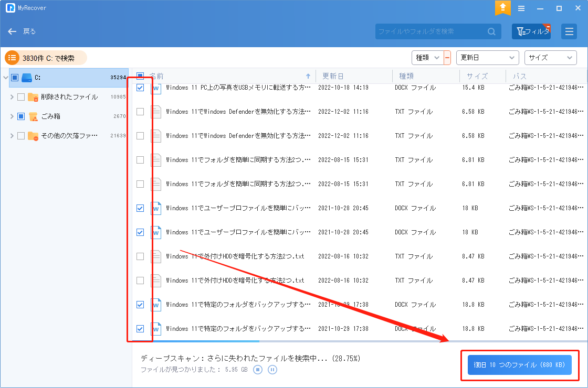Screen dimensions: 588x388
Task: Open the フィルタ filter button
Action: (531, 31)
